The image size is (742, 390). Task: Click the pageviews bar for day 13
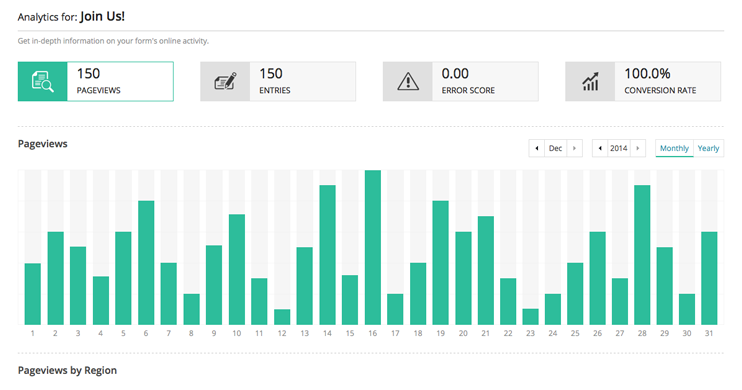pyautogui.click(x=305, y=286)
